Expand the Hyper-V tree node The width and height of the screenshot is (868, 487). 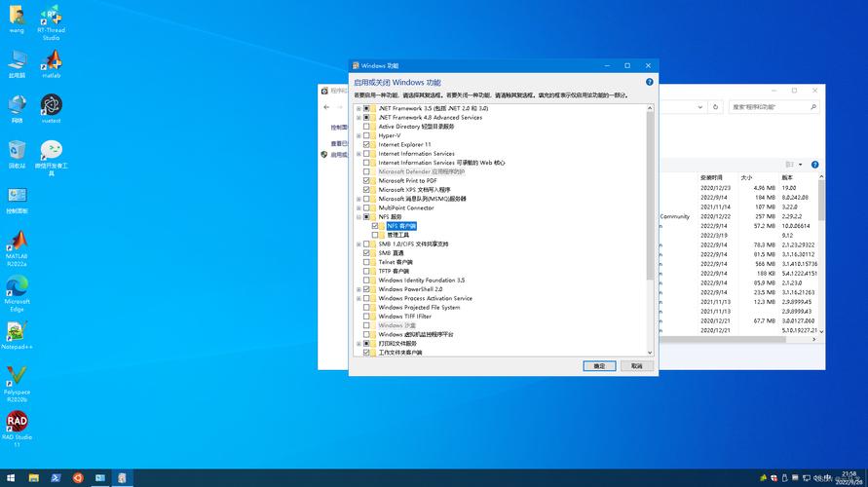359,135
